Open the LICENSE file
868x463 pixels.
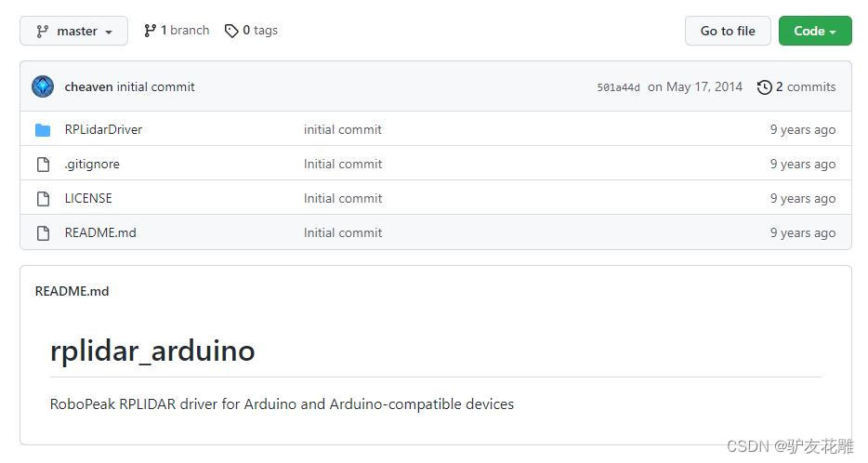tap(88, 198)
